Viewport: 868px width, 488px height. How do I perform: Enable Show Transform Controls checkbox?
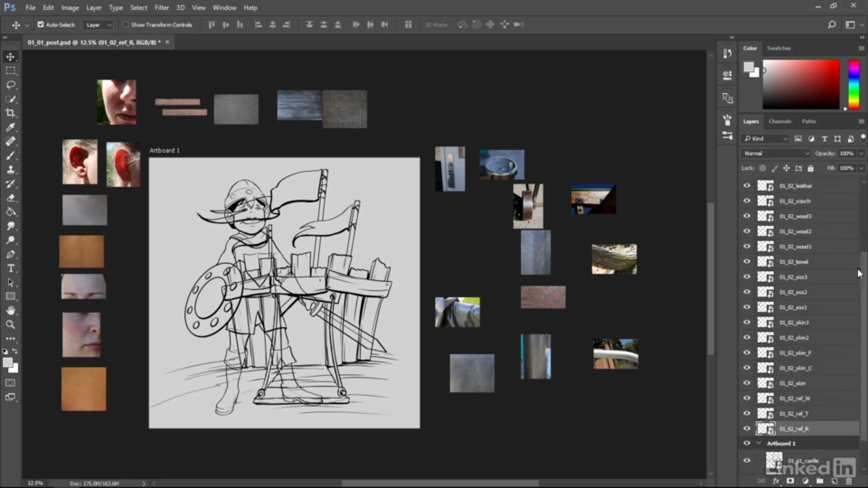[x=126, y=24]
